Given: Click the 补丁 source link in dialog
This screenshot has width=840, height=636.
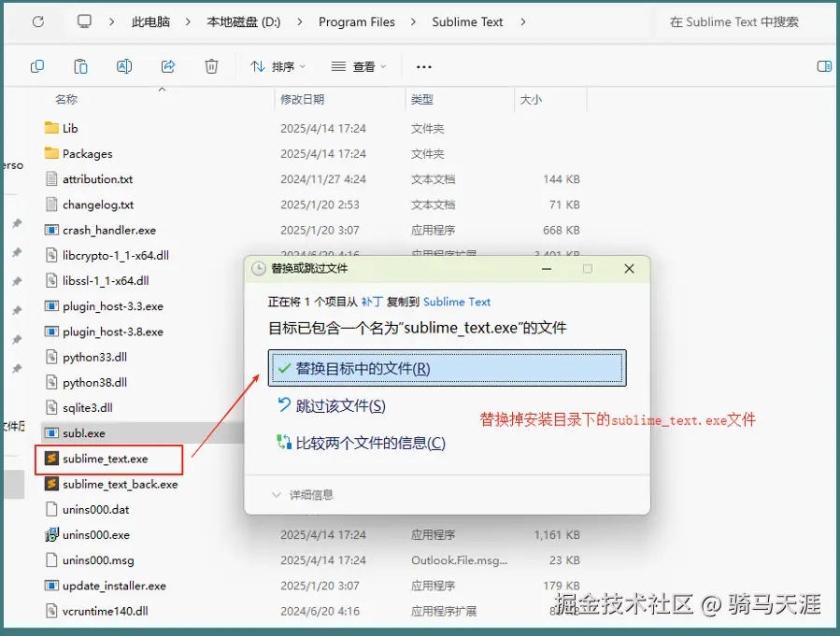Looking at the screenshot, I should (x=372, y=302).
